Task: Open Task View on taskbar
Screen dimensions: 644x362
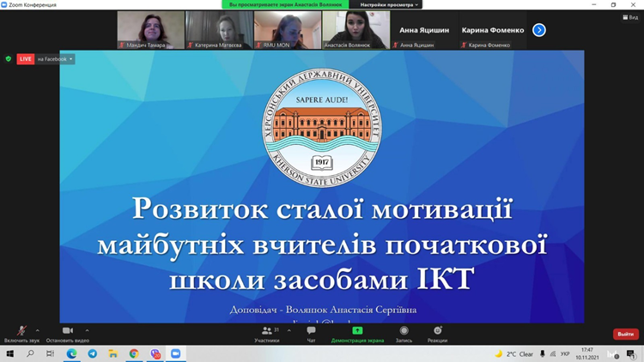Action: (x=50, y=353)
